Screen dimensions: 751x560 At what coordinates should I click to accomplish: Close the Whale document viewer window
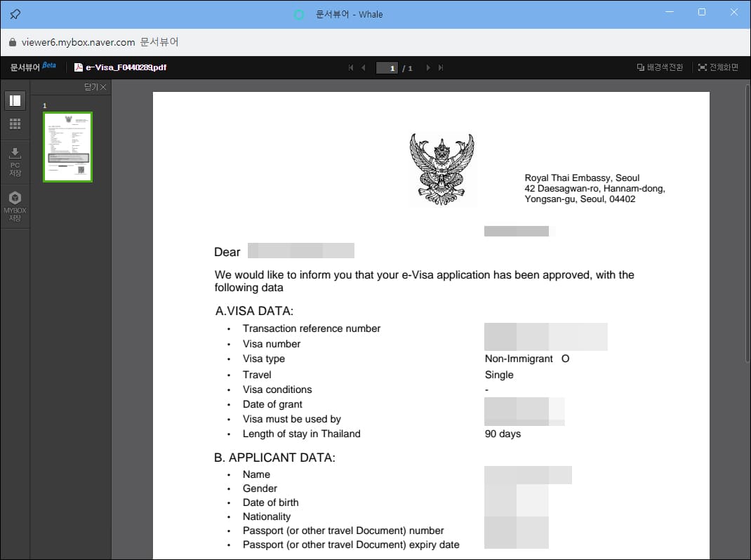tap(733, 12)
